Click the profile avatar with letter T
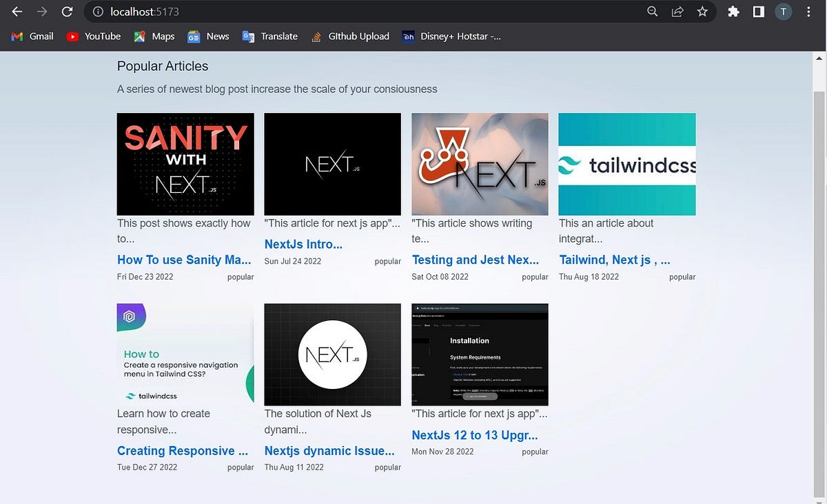 tap(784, 11)
